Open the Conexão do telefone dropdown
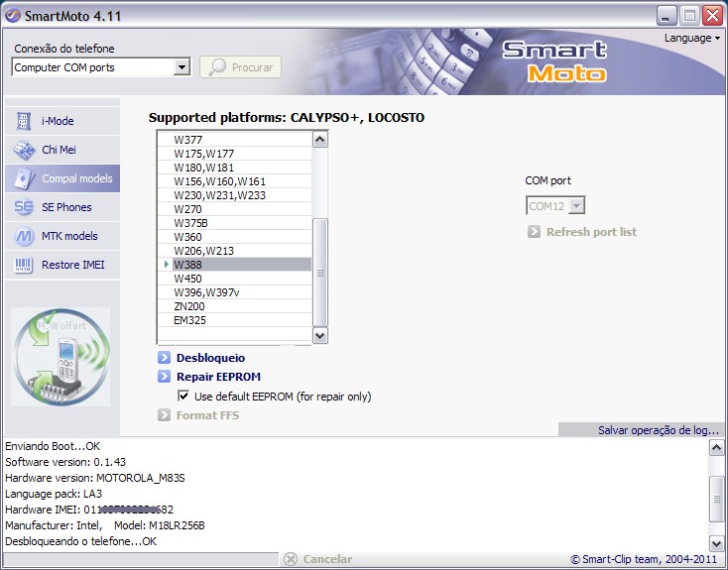This screenshot has height=570, width=728. [x=182, y=67]
